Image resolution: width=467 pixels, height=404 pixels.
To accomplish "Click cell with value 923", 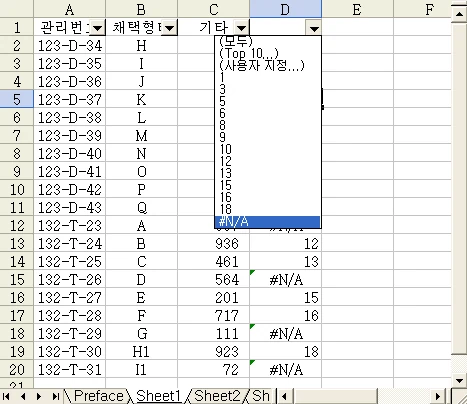I will click(213, 352).
